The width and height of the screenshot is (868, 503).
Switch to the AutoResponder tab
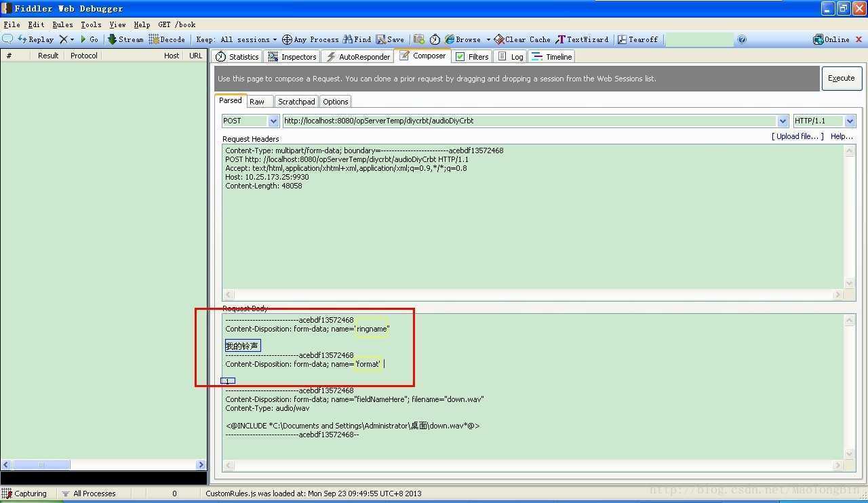pos(357,57)
